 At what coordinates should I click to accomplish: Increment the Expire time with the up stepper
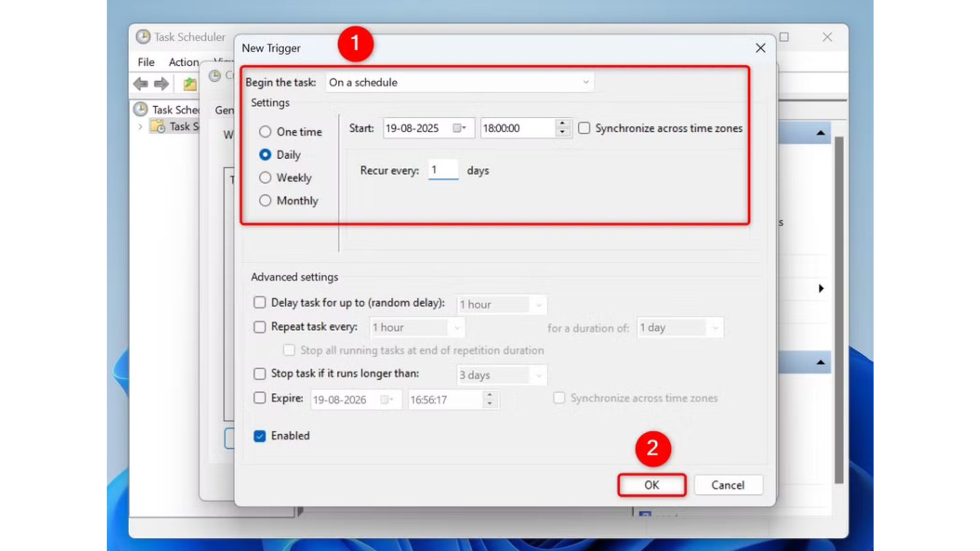coord(488,396)
